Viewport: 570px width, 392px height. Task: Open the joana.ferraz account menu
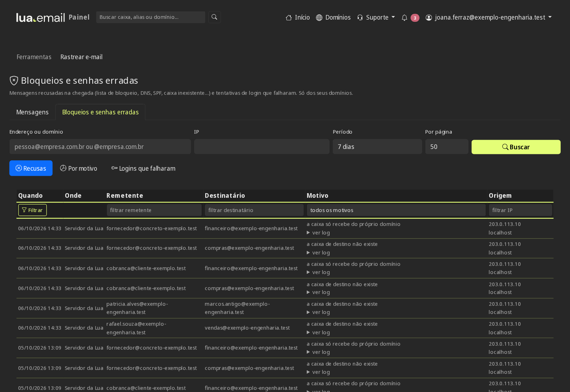[489, 17]
